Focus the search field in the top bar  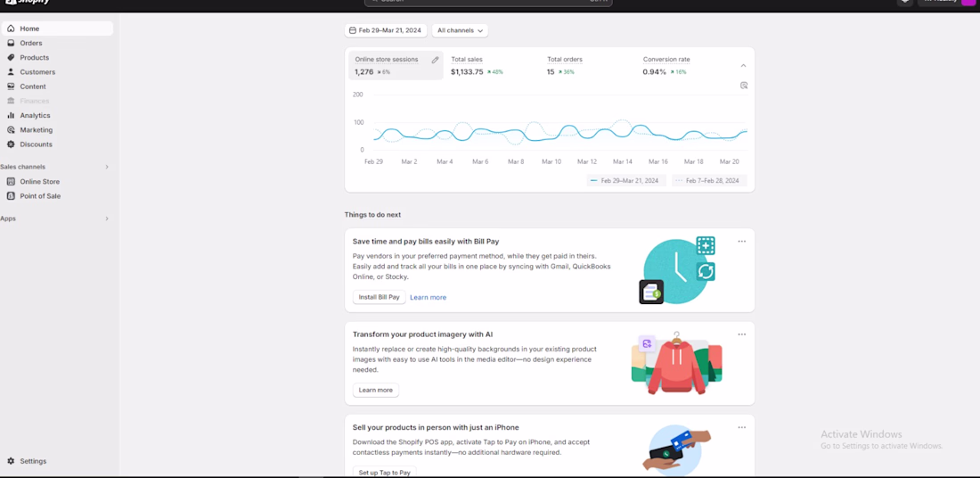[x=488, y=3]
